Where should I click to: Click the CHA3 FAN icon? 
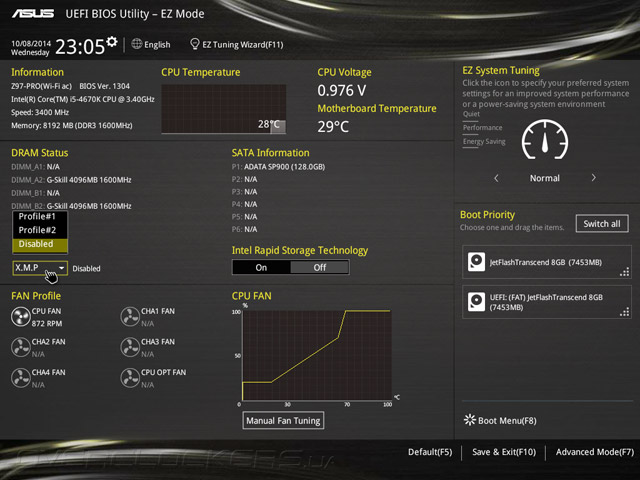130,347
